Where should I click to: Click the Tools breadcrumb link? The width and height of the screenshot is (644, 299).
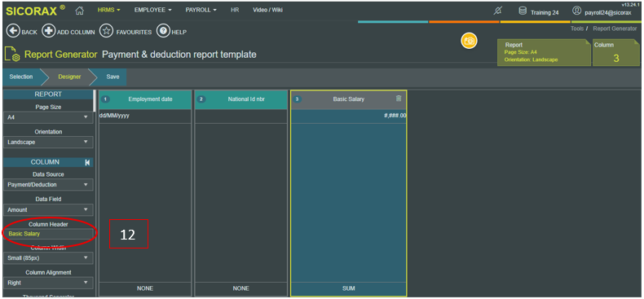click(x=576, y=29)
